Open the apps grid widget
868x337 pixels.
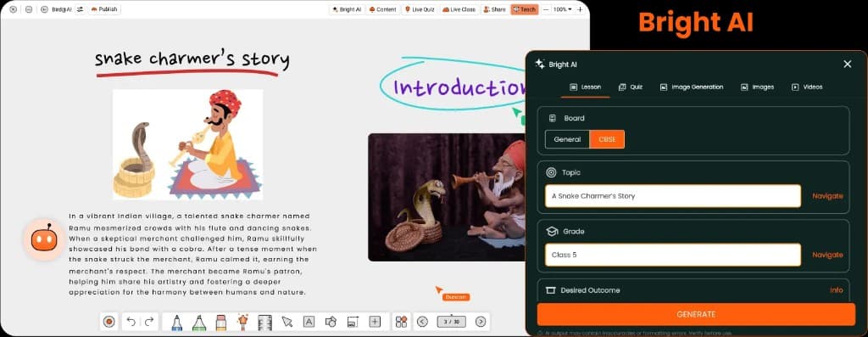(401, 322)
